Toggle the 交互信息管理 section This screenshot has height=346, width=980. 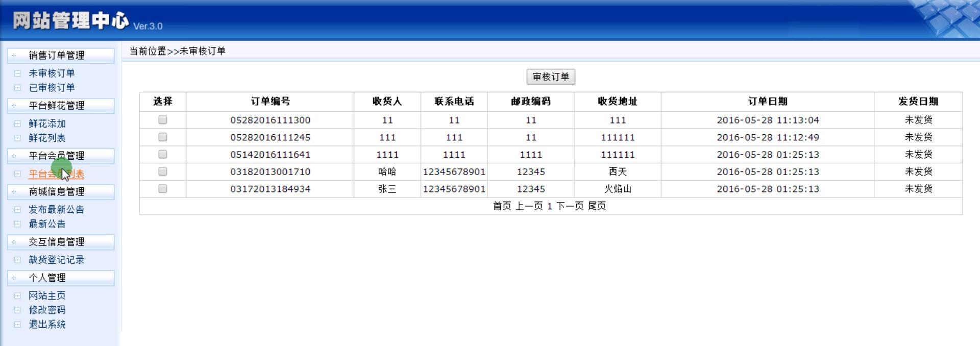61,242
